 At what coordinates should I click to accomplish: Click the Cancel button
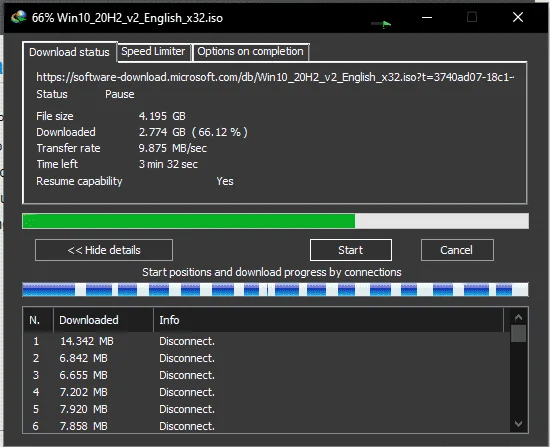[457, 250]
